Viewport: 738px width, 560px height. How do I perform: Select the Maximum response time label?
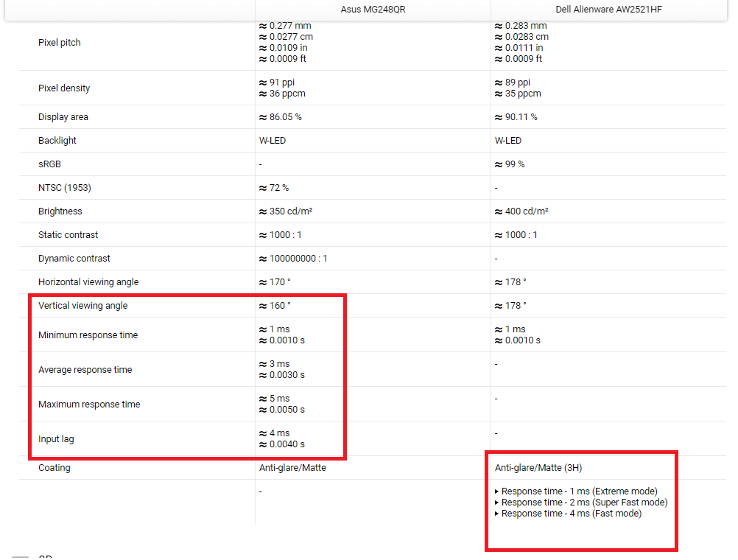[89, 404]
